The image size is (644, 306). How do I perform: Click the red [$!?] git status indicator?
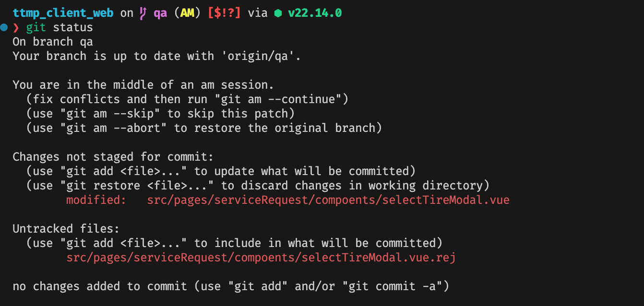pyautogui.click(x=224, y=13)
